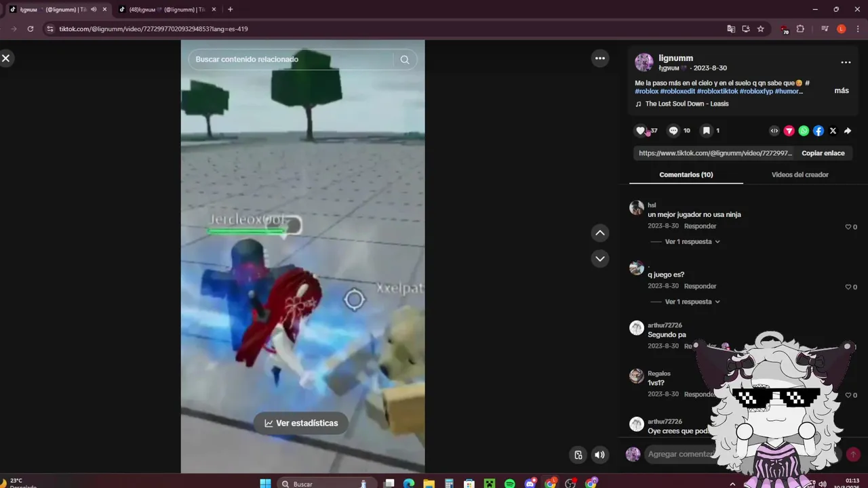Bookmark this page with the star
Viewport: 868px width, 488px height.
761,29
